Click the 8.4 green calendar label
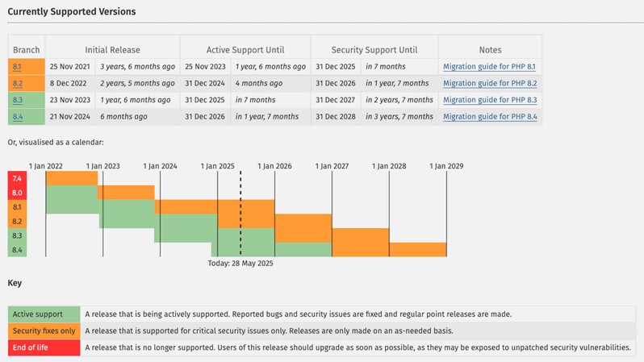The height and width of the screenshot is (362, 644). coord(17,250)
